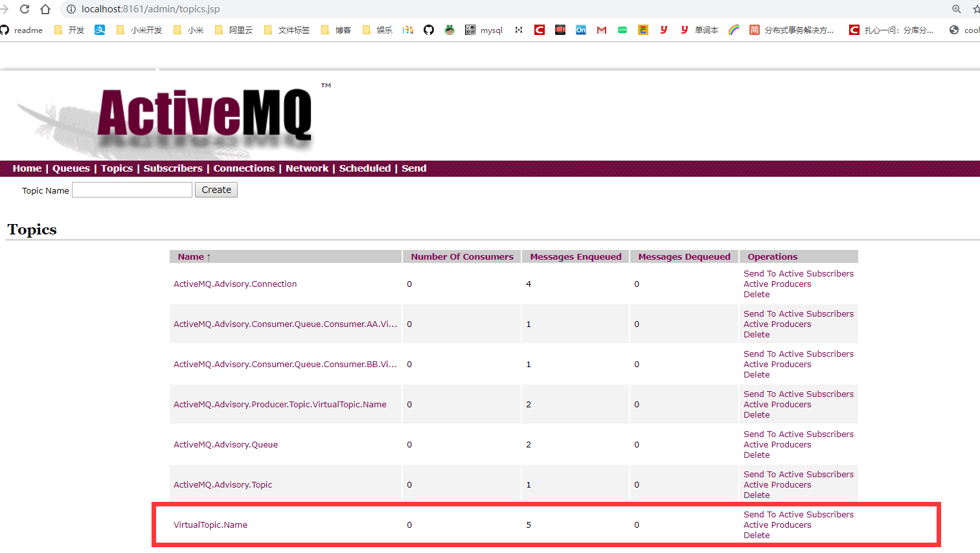This screenshot has width=980, height=553.
Task: Sort by Messages Enqueued column
Action: click(x=576, y=257)
